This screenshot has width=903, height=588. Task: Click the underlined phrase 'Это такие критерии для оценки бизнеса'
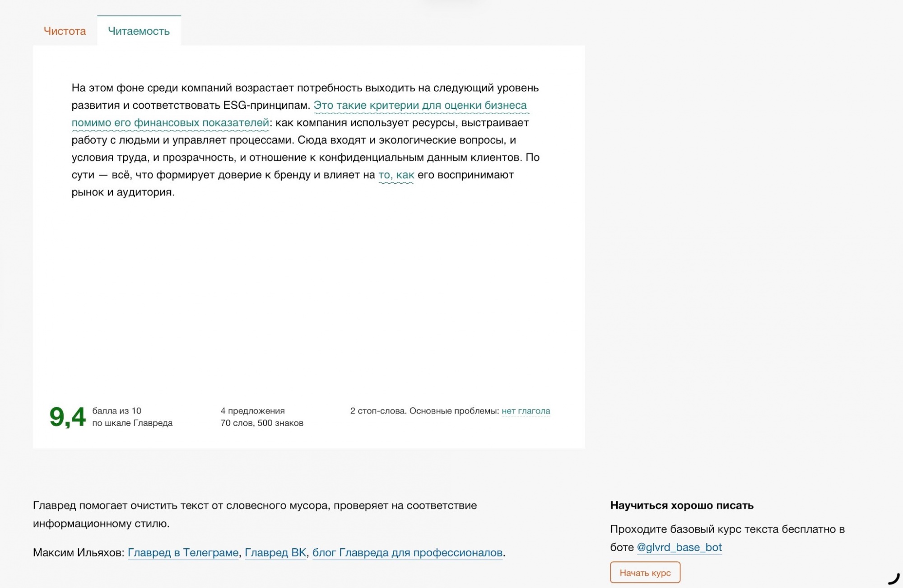point(420,105)
